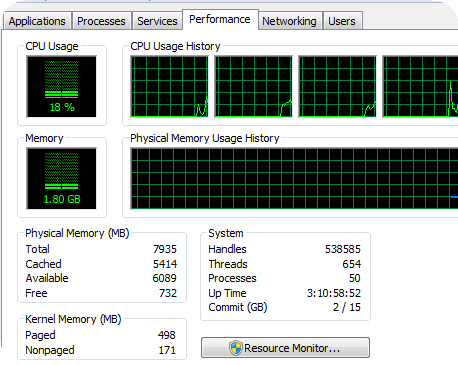458x365 pixels.
Task: Click the third CPU Usage History graph
Action: pyautogui.click(x=338, y=87)
